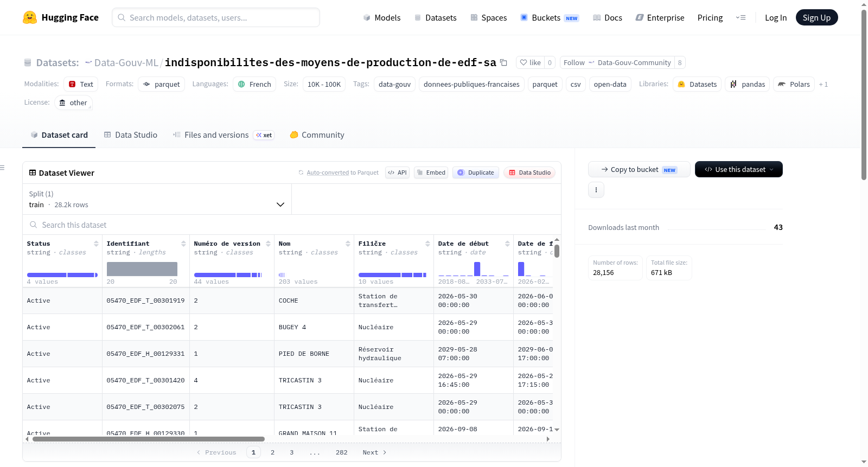This screenshot has height=467, width=868.
Task: Open the additional navigation menu icon
Action: tap(741, 17)
